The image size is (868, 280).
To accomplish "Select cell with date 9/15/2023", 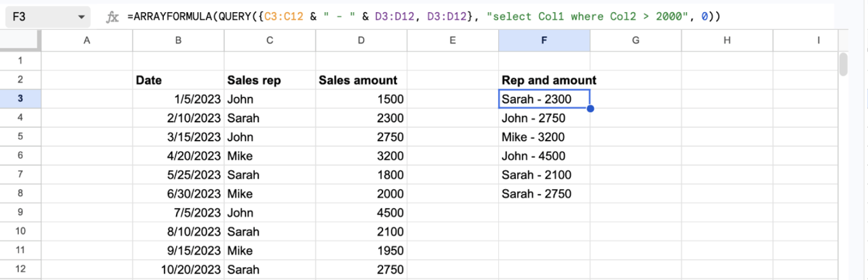I will pyautogui.click(x=179, y=250).
